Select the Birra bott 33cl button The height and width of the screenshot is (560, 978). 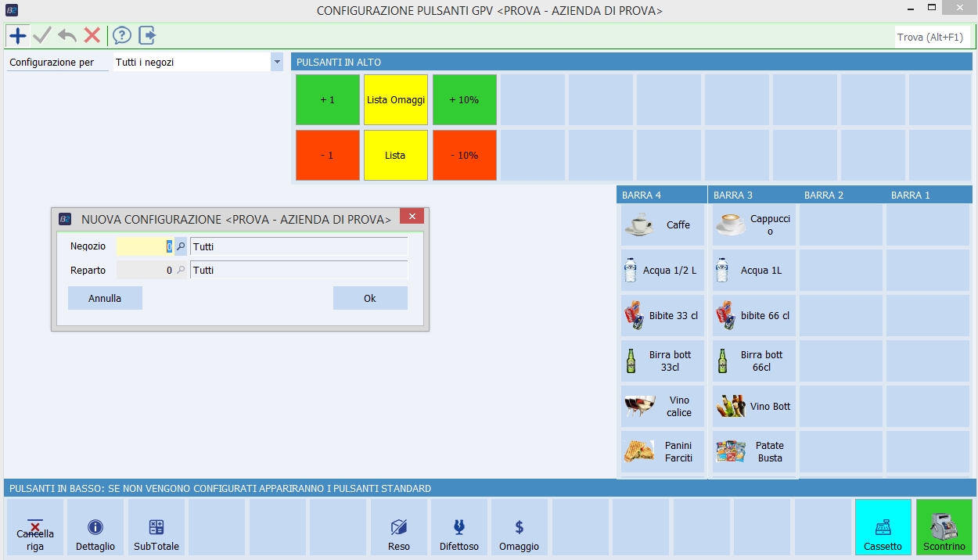tap(663, 361)
